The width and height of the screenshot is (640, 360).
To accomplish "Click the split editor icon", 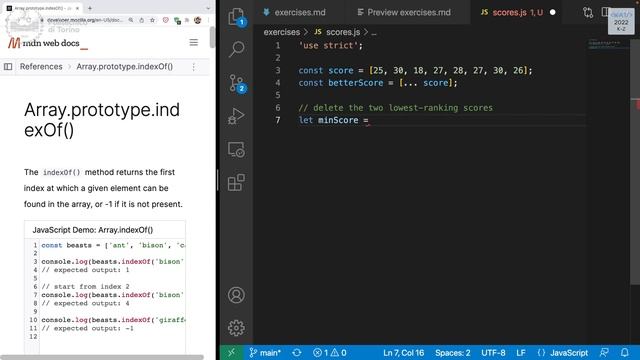I will pos(604,13).
